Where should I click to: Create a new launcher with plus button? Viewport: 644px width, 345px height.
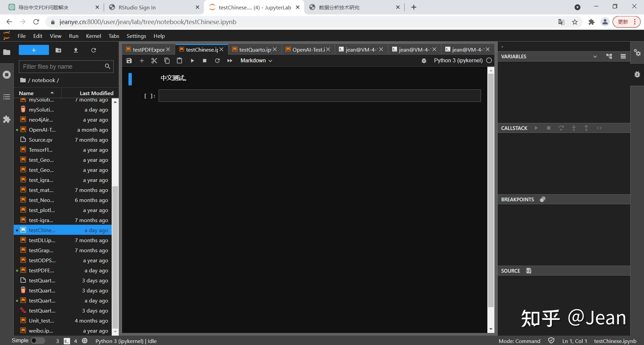pos(34,50)
